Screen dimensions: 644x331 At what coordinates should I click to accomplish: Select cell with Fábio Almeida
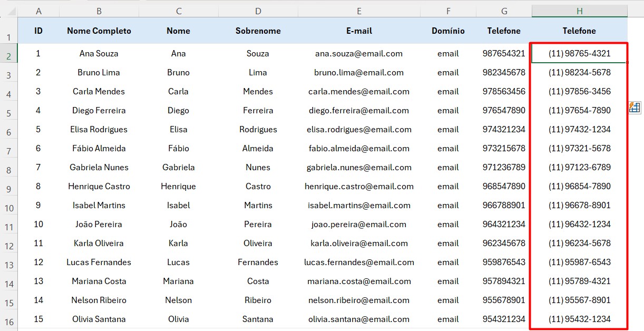click(x=99, y=148)
